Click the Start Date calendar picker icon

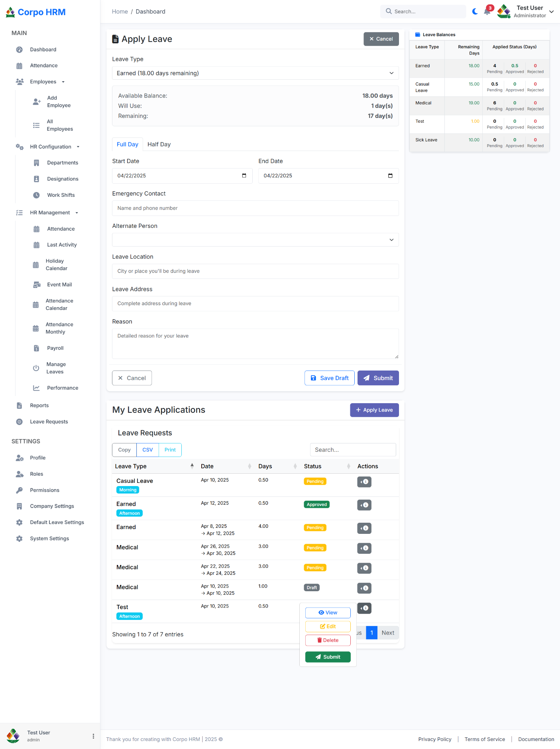(244, 176)
